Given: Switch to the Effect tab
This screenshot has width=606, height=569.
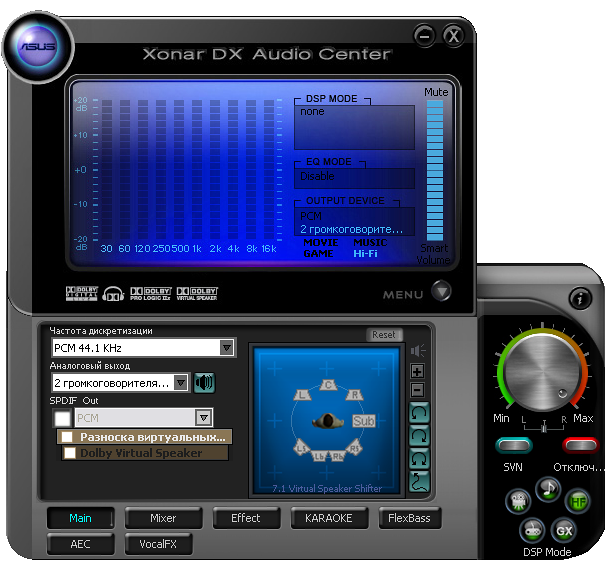Looking at the screenshot, I should (x=246, y=518).
